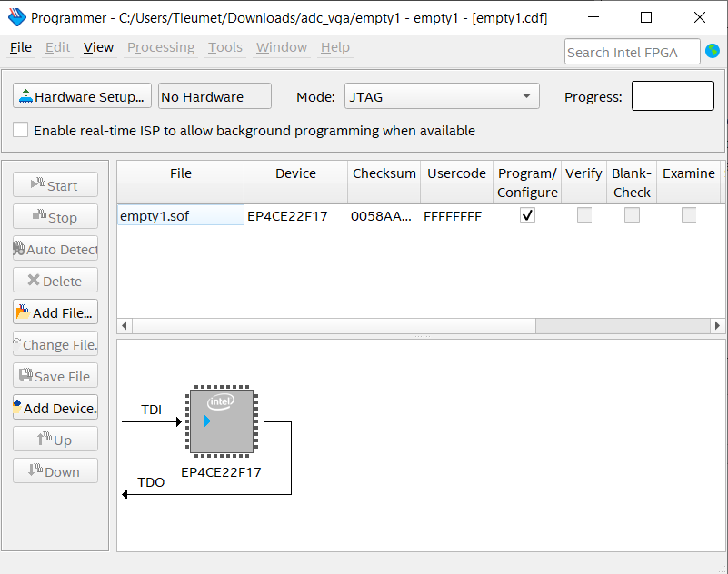The image size is (728, 574).
Task: Check Verify for empty1.sof
Action: (584, 215)
